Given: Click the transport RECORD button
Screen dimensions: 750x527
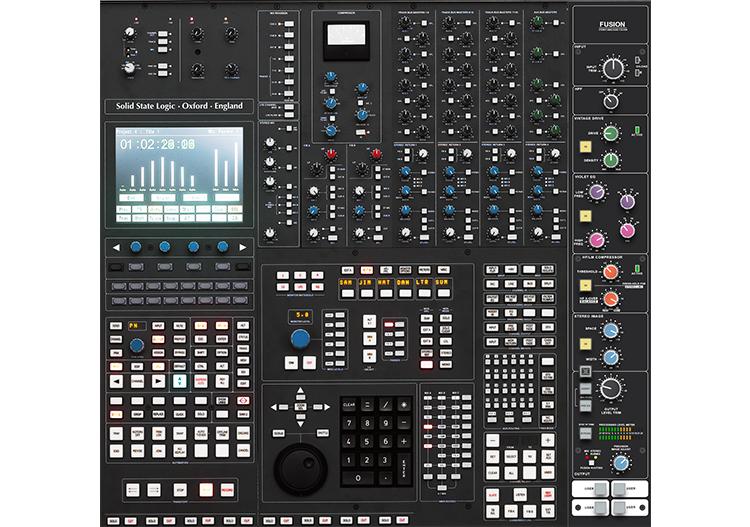Looking at the screenshot, I should click(227, 490).
